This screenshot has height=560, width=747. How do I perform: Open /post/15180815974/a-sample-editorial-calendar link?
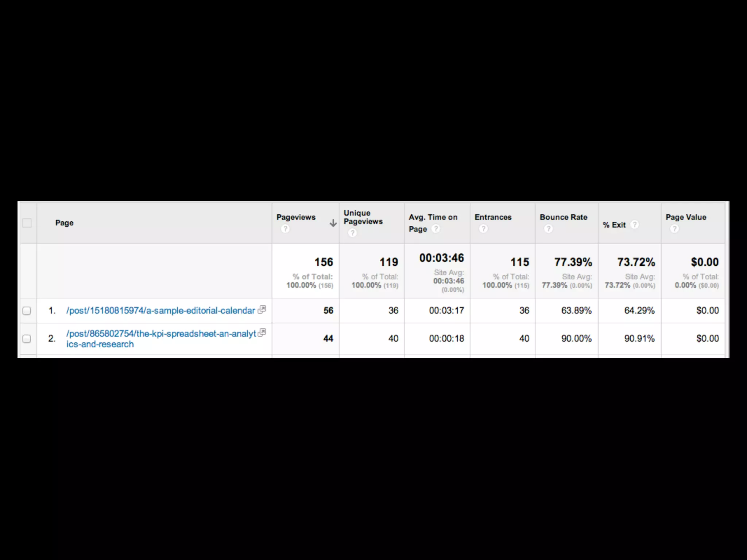(x=160, y=311)
